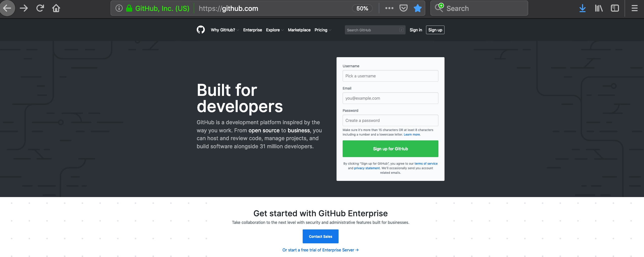Go back with the browser back arrow
This screenshot has width=644, height=257.
[7, 8]
